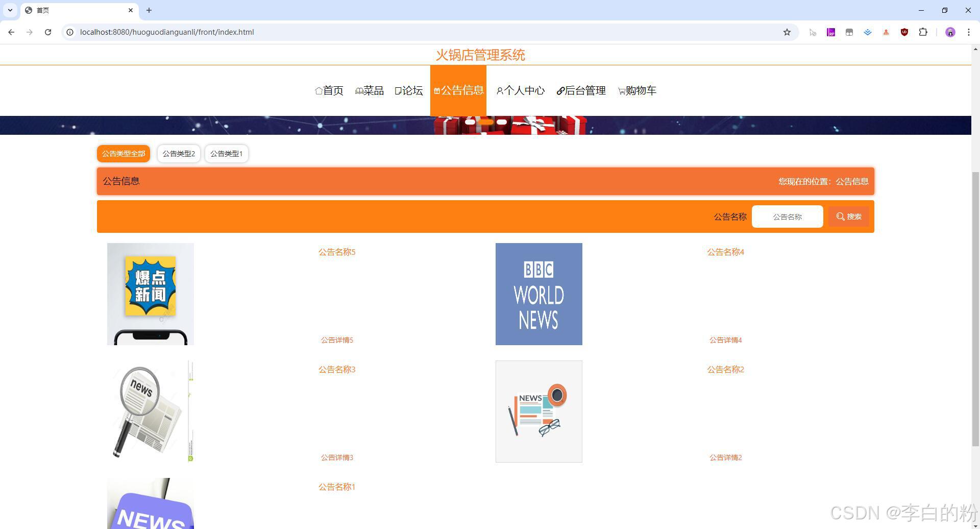Image resolution: width=980 pixels, height=529 pixels.
Task: Open the purple NEWS thumbnail
Action: [151, 503]
